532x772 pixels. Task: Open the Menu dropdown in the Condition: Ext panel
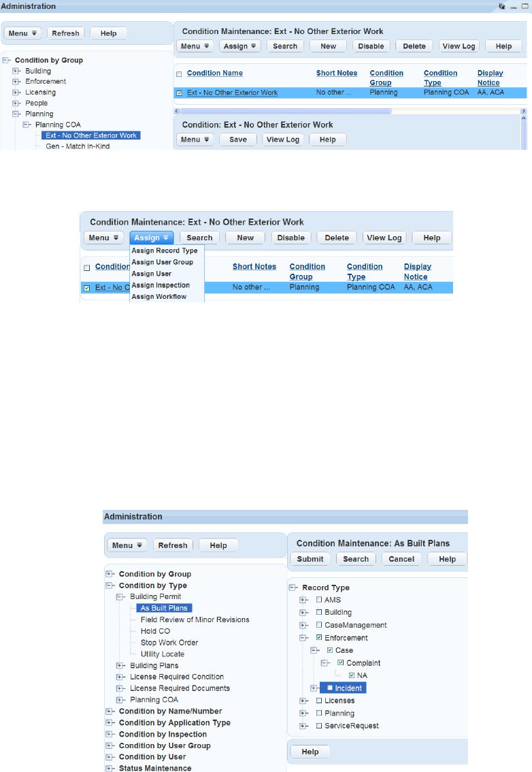pos(195,140)
